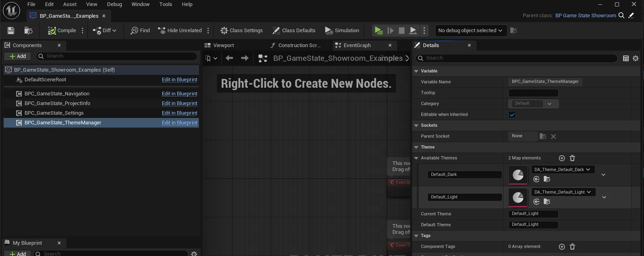The width and height of the screenshot is (644, 256).
Task: Open the debug object selector dropdown
Action: 470,31
